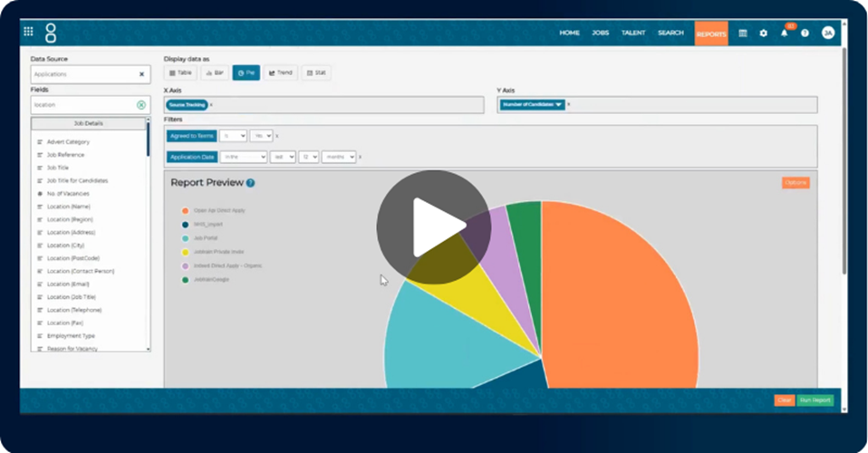Viewport: 868px width, 453px height.
Task: Select Job Reference field
Action: pos(65,155)
